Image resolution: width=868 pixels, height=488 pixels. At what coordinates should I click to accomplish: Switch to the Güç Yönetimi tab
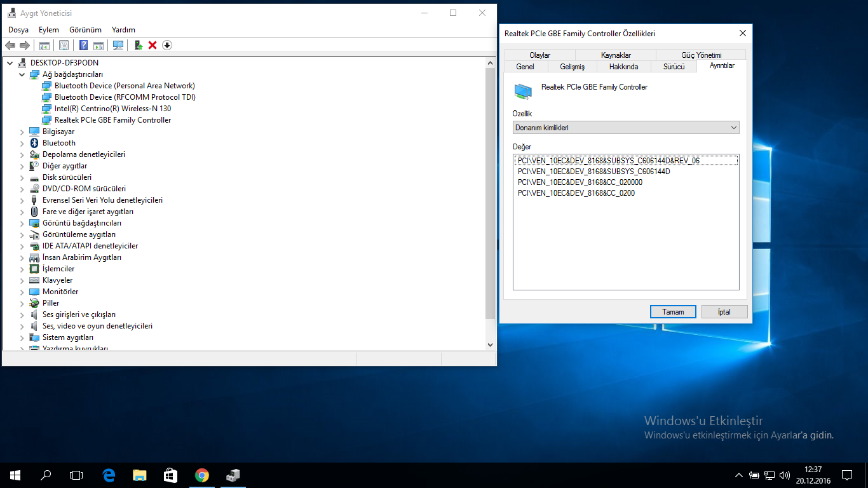point(701,55)
